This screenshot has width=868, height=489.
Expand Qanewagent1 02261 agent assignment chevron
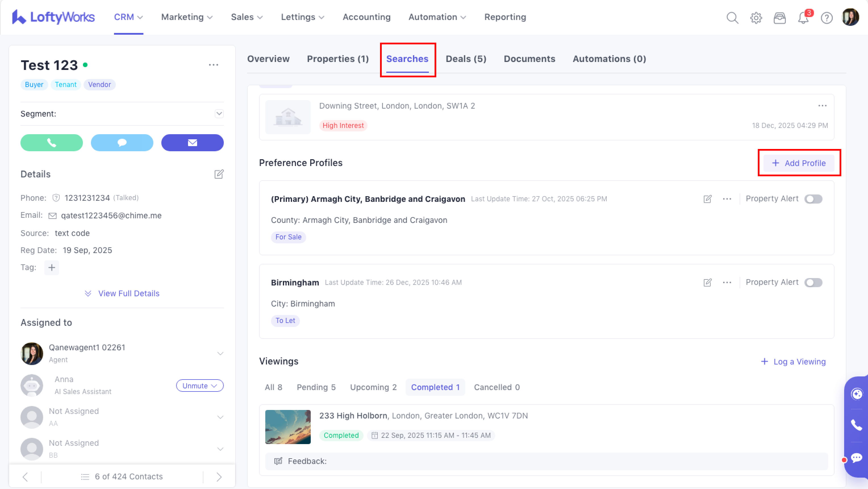coord(220,353)
